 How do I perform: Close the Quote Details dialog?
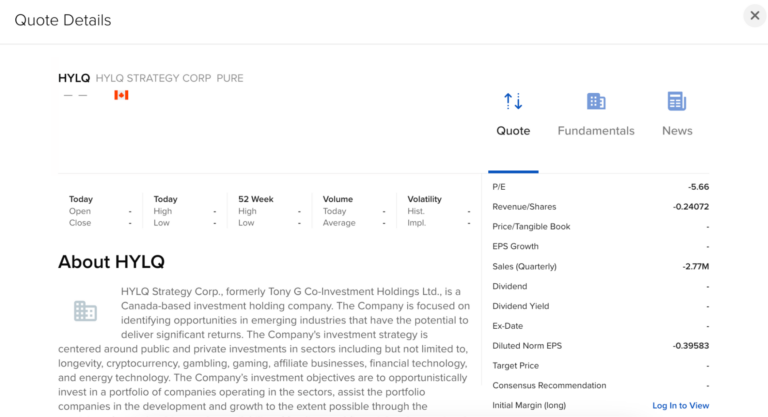[x=755, y=16]
